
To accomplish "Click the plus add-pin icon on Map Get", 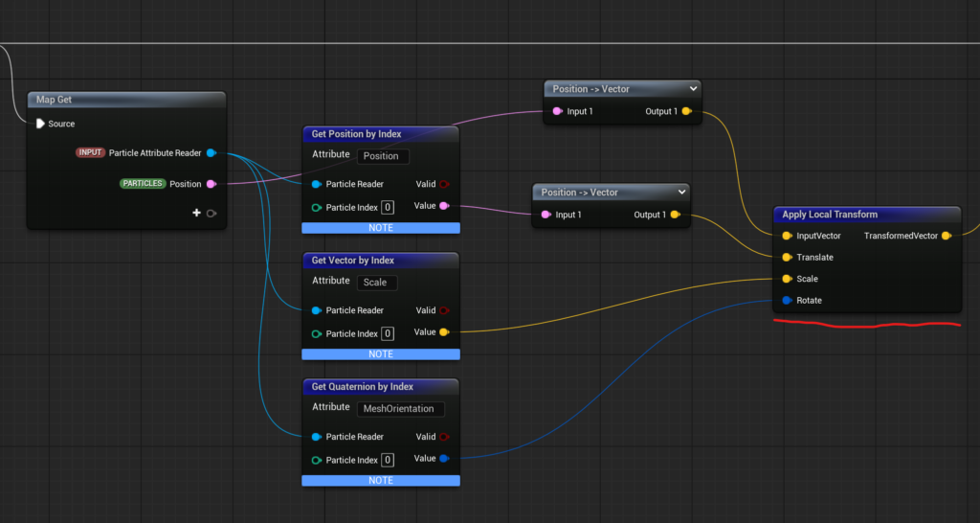I will (196, 213).
